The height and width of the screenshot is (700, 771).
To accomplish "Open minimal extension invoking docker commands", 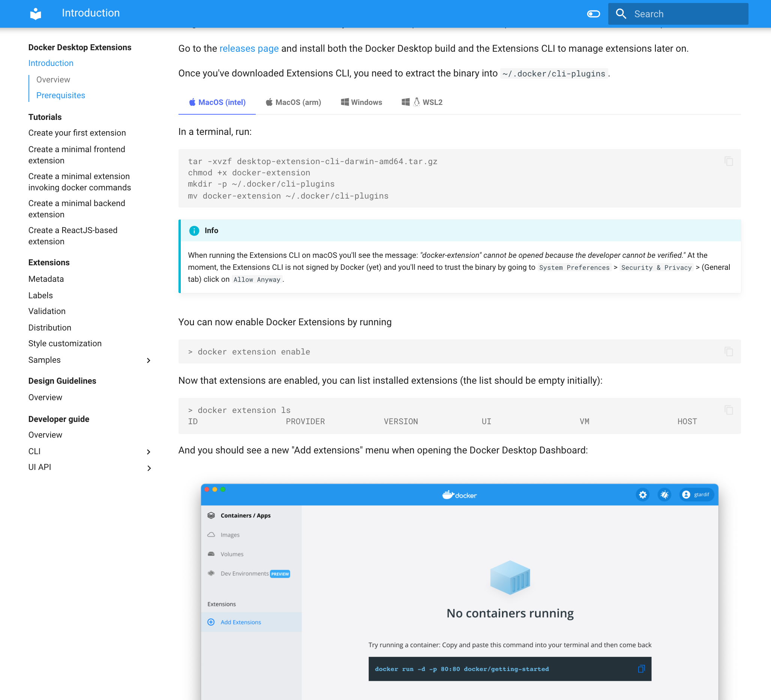I will (79, 181).
